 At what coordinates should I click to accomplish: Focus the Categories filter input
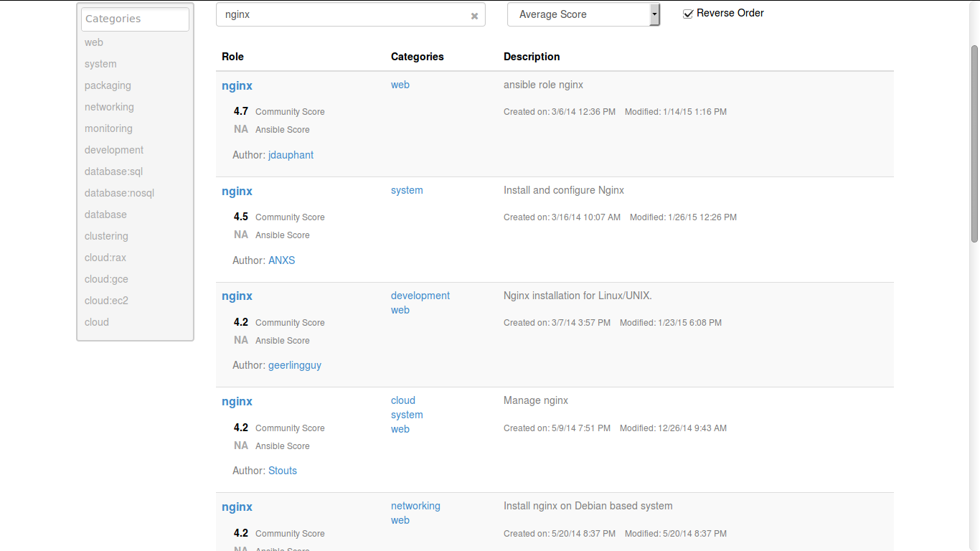pos(135,19)
